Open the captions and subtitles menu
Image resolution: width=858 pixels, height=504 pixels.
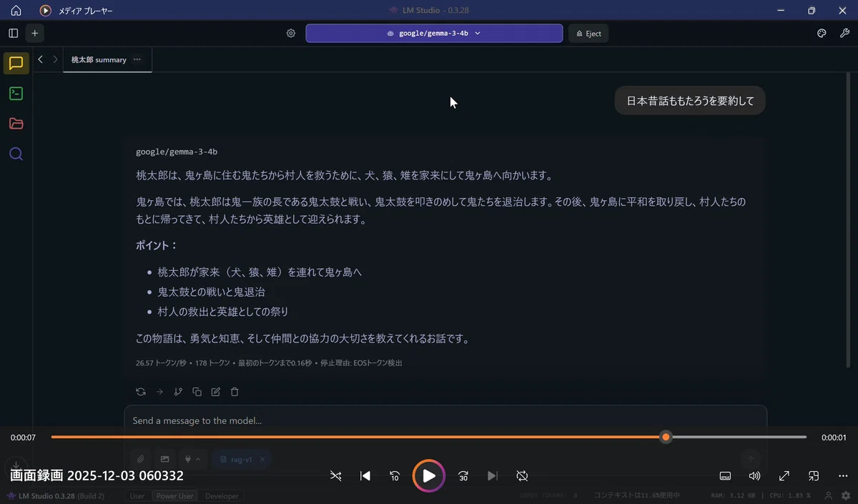click(x=725, y=475)
